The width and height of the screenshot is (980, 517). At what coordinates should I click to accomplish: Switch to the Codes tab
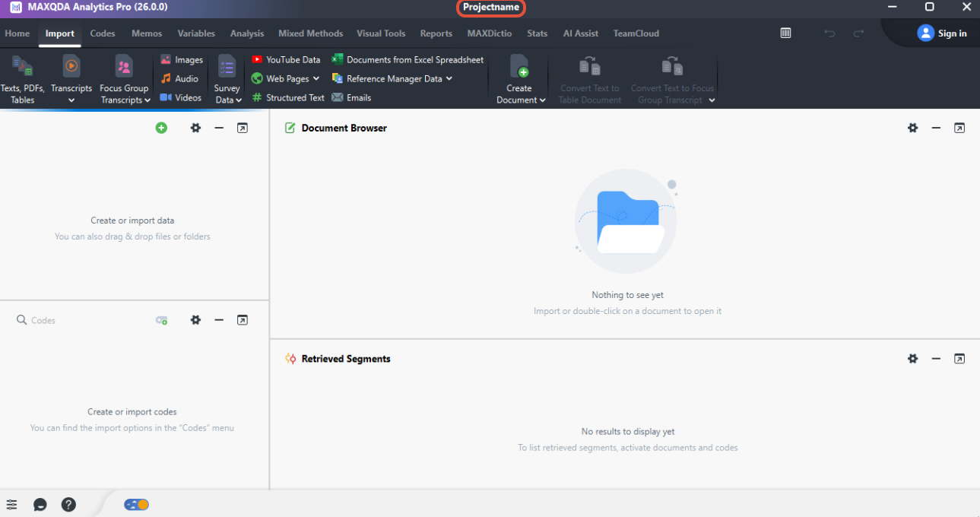103,33
